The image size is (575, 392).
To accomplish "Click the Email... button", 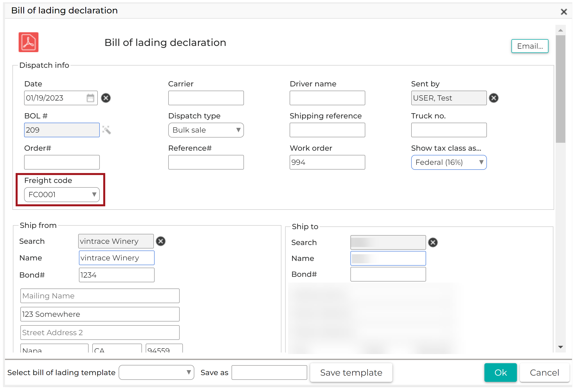I will 530,46.
